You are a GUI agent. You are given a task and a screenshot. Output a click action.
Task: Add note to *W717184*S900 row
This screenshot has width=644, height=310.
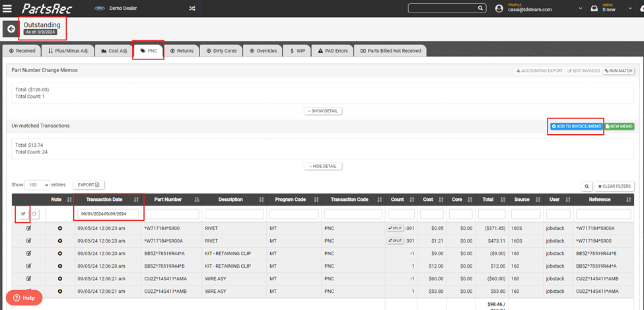60,228
